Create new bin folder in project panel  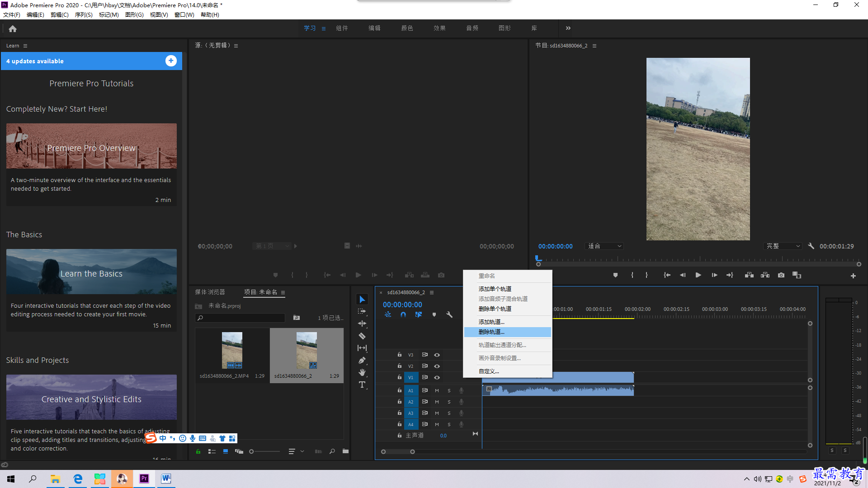345,451
